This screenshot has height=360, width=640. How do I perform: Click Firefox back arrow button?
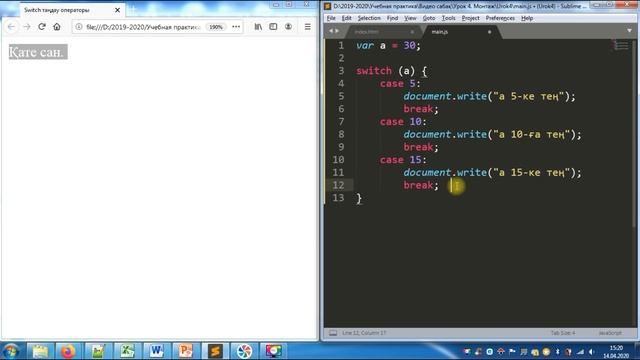coord(11,27)
